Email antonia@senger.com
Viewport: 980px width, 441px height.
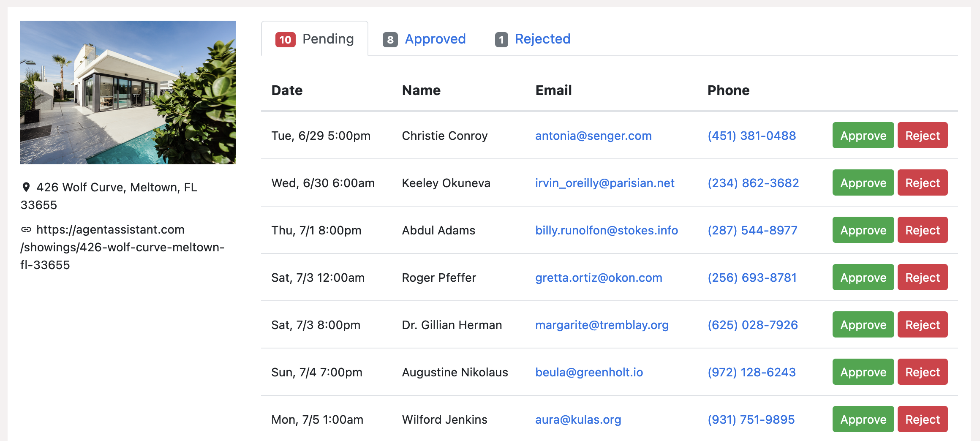593,136
